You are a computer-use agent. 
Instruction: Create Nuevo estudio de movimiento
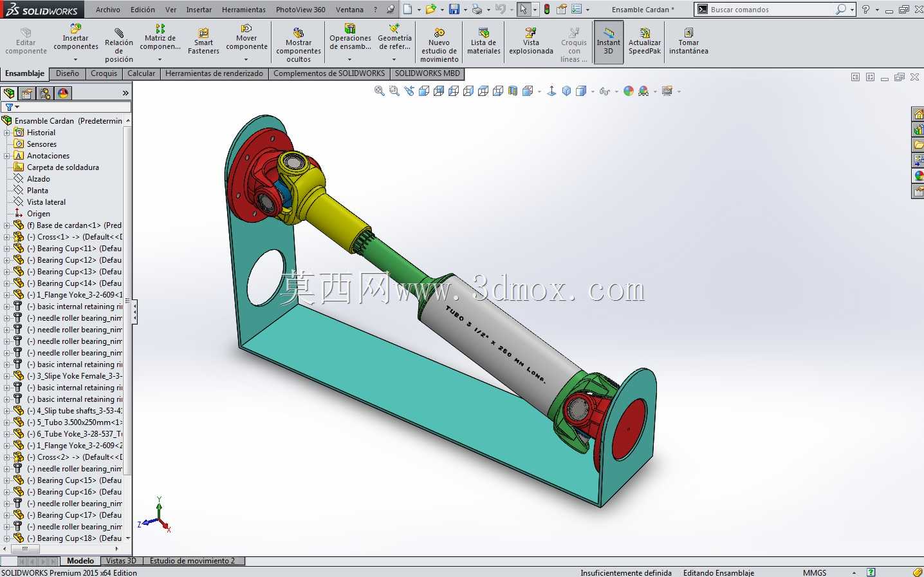439,45
